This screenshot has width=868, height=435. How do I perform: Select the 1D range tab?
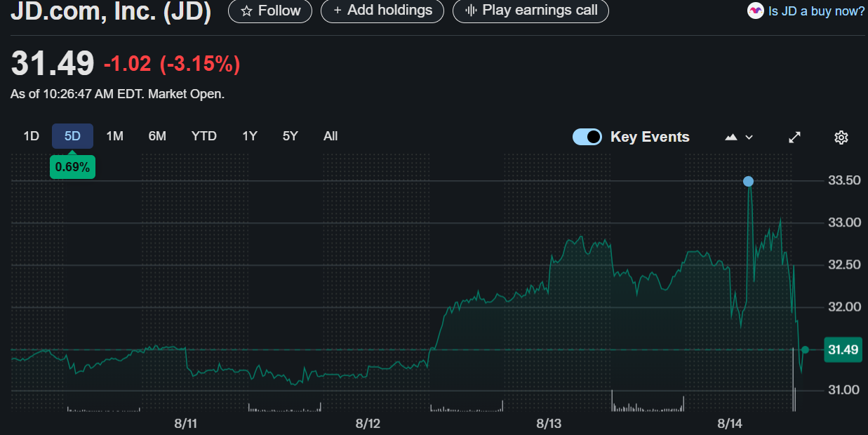click(32, 136)
